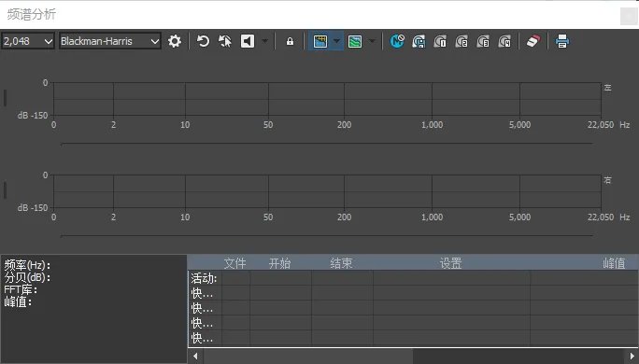Click the scroll left arrow of the table

coord(195,356)
